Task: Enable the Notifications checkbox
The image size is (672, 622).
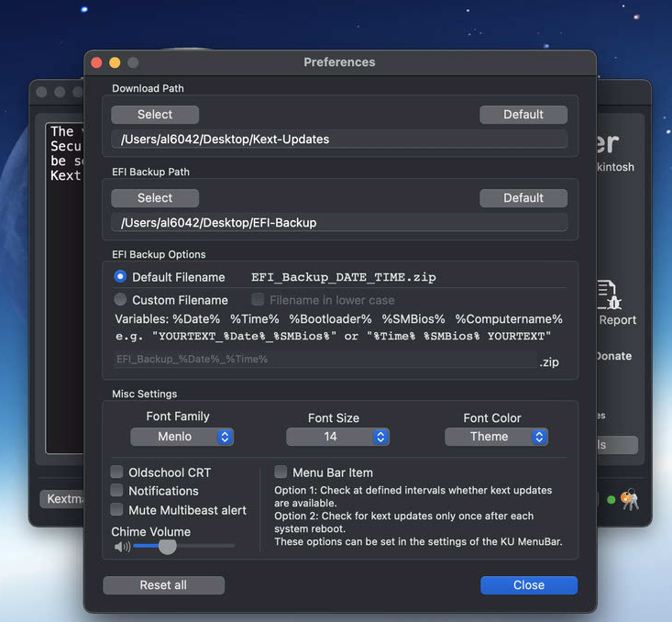Action: point(116,490)
